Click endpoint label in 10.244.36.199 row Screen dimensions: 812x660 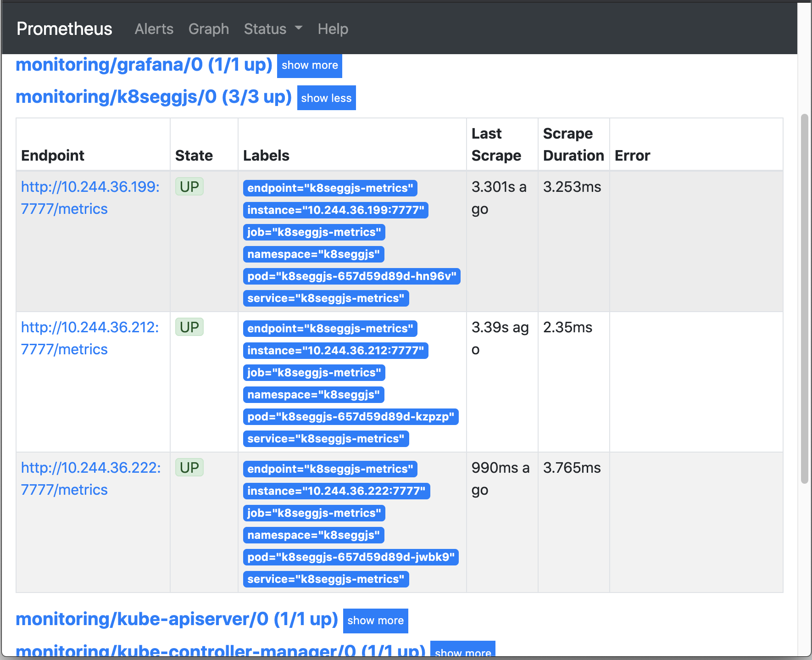(330, 188)
